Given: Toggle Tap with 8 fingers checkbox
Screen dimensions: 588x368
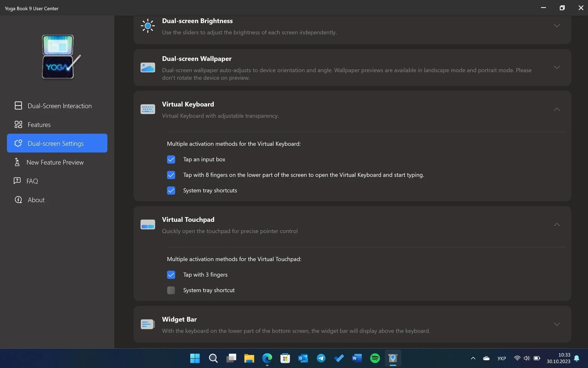Looking at the screenshot, I should [x=171, y=175].
